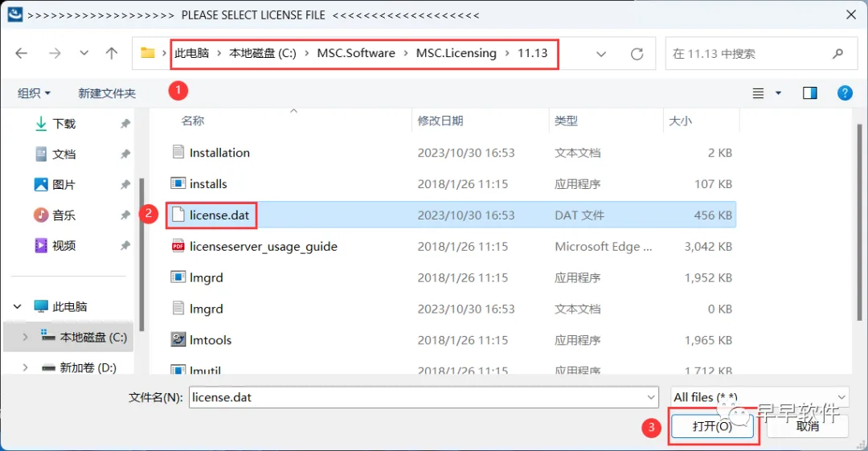868x451 pixels.
Task: Open the 图片 quick access folder
Action: tap(63, 185)
